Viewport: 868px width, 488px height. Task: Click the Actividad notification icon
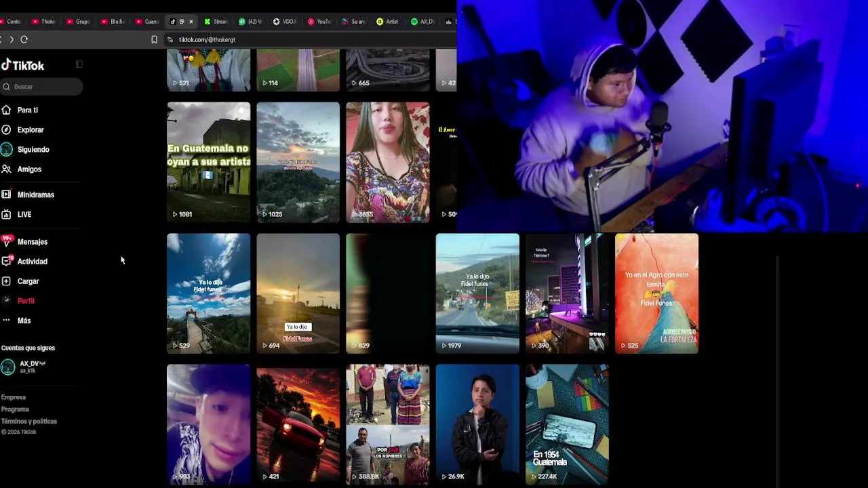coord(7,261)
